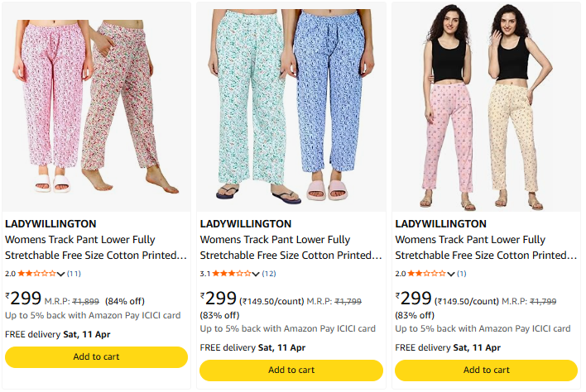This screenshot has width=586, height=392.
Task: Open 3.1 star rating of middle product
Action: click(231, 274)
